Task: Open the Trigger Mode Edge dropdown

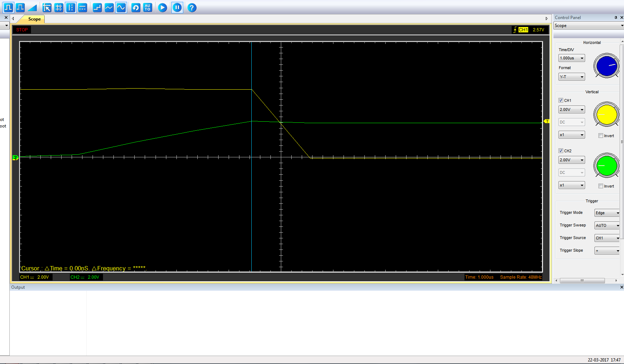Action: tap(607, 213)
